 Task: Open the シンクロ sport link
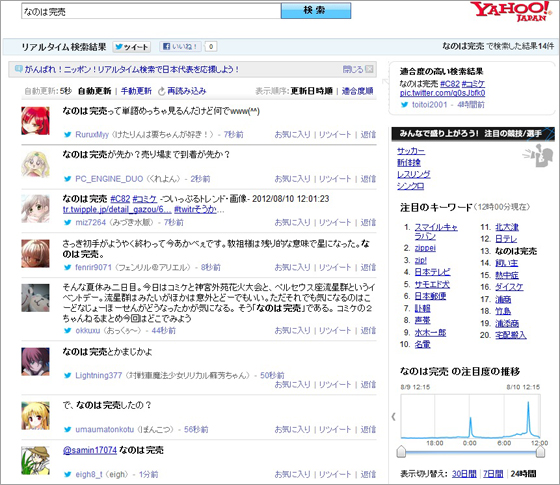point(411,186)
